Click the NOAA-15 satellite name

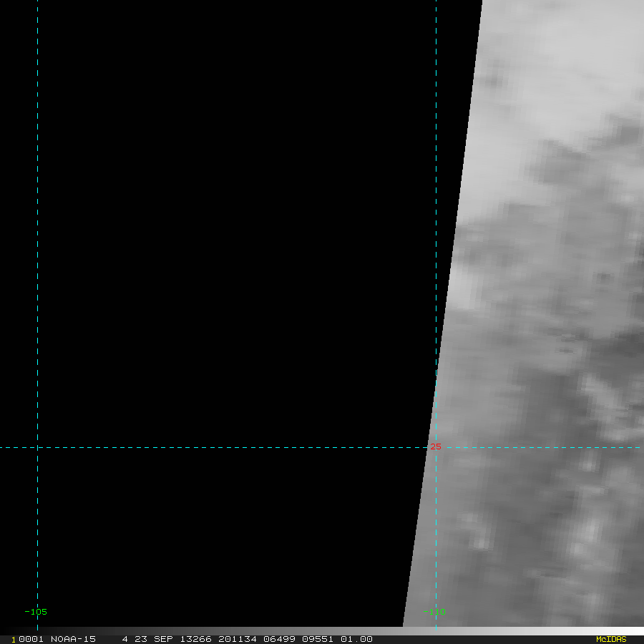tap(73, 639)
